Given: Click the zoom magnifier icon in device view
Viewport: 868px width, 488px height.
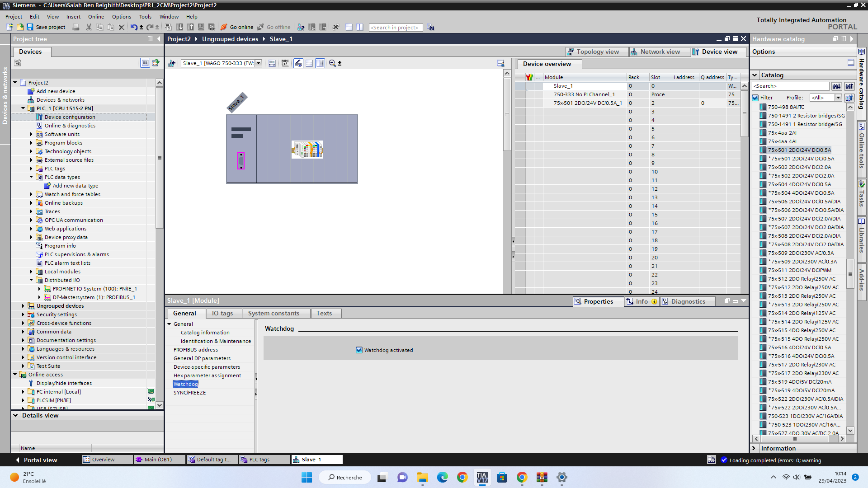Looking at the screenshot, I should coord(332,63).
